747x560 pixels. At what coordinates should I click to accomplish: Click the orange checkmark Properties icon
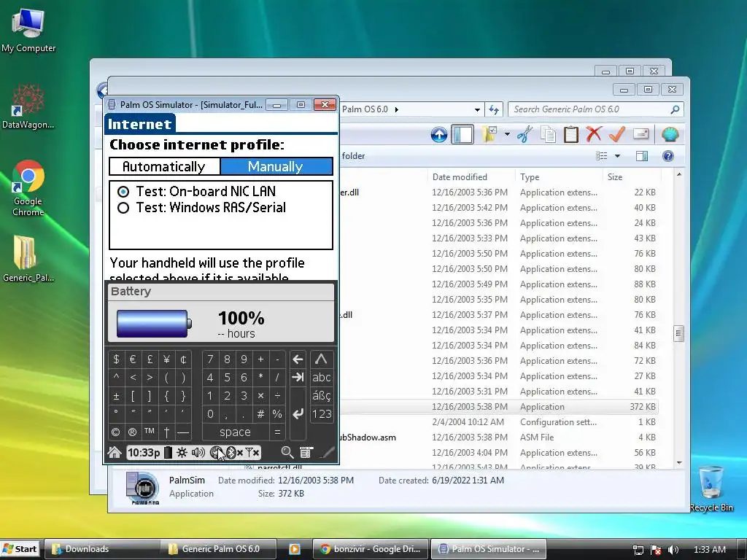click(617, 134)
